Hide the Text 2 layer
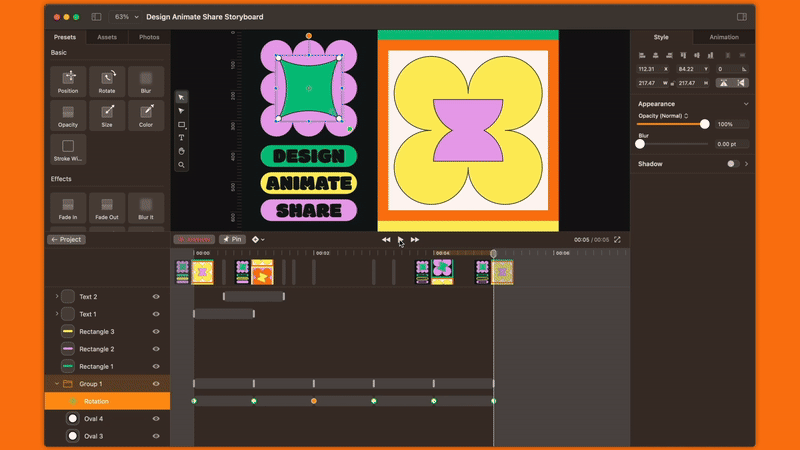800x450 pixels. (156, 297)
